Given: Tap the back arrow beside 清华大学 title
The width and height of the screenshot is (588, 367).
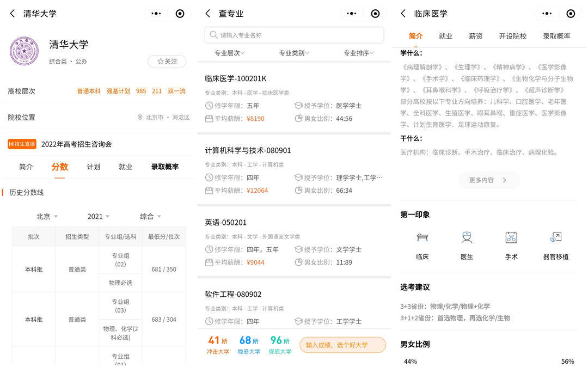Looking at the screenshot, I should 12,14.
